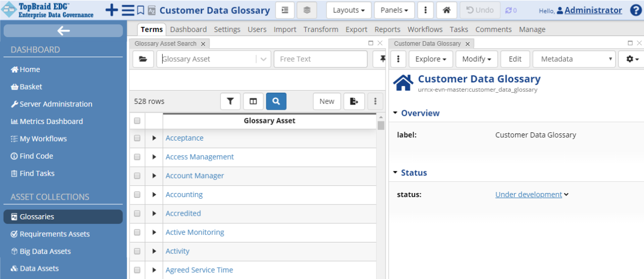Open three-dot menu left of Explore
This screenshot has width=644, height=279.
(398, 59)
